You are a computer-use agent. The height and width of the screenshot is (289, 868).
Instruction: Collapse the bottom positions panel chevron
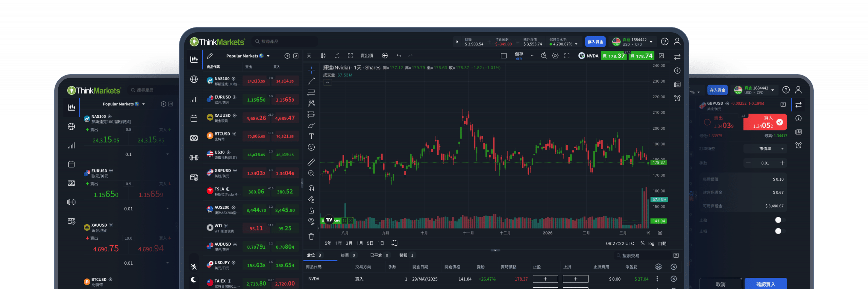495,250
